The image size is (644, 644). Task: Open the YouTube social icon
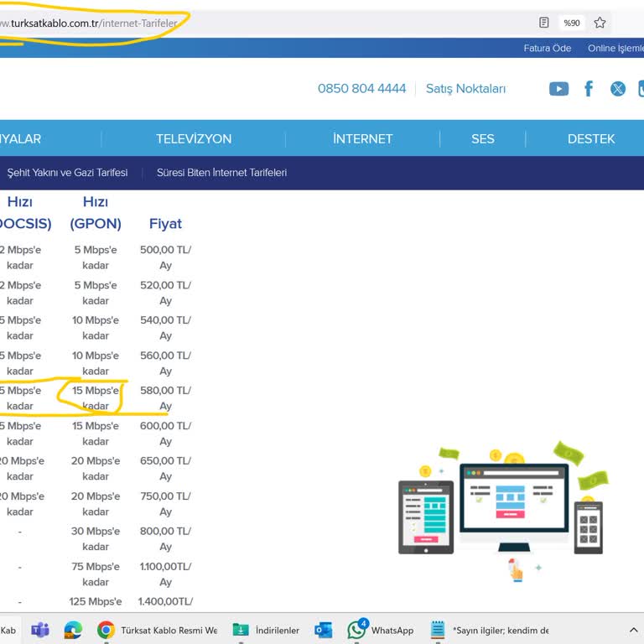coord(558,89)
